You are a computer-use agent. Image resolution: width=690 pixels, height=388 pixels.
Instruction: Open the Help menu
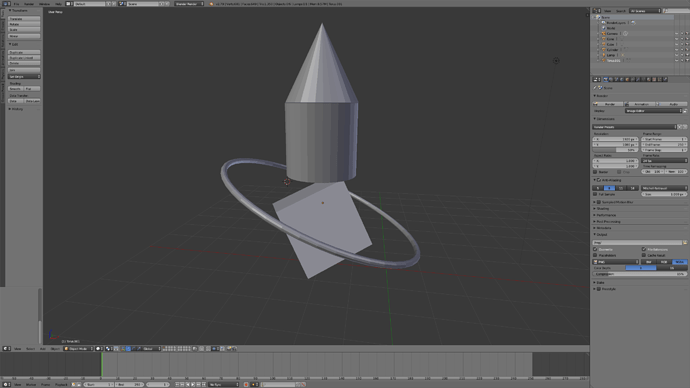coord(58,4)
